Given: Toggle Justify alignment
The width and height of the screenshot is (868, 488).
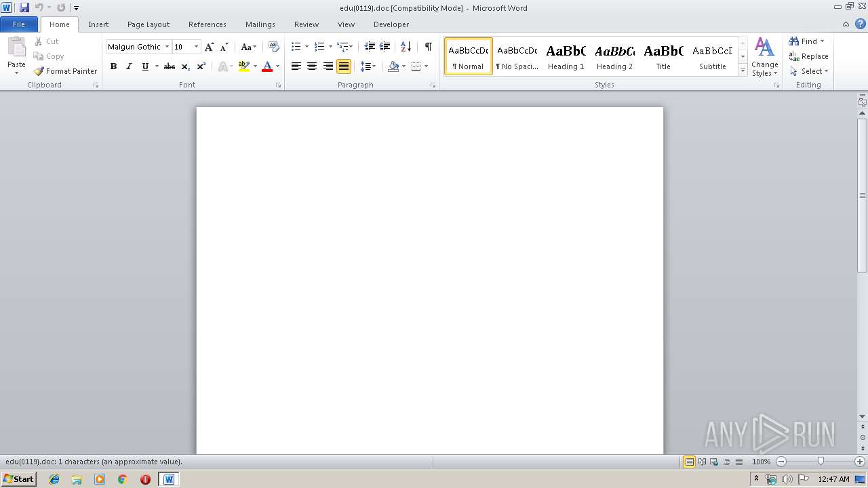Looking at the screenshot, I should coord(344,66).
